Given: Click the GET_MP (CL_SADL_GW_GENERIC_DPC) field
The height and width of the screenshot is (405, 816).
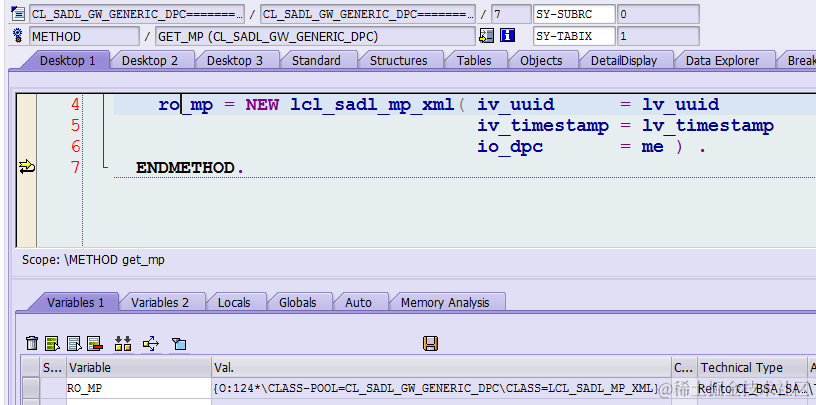Looking at the screenshot, I should [315, 36].
